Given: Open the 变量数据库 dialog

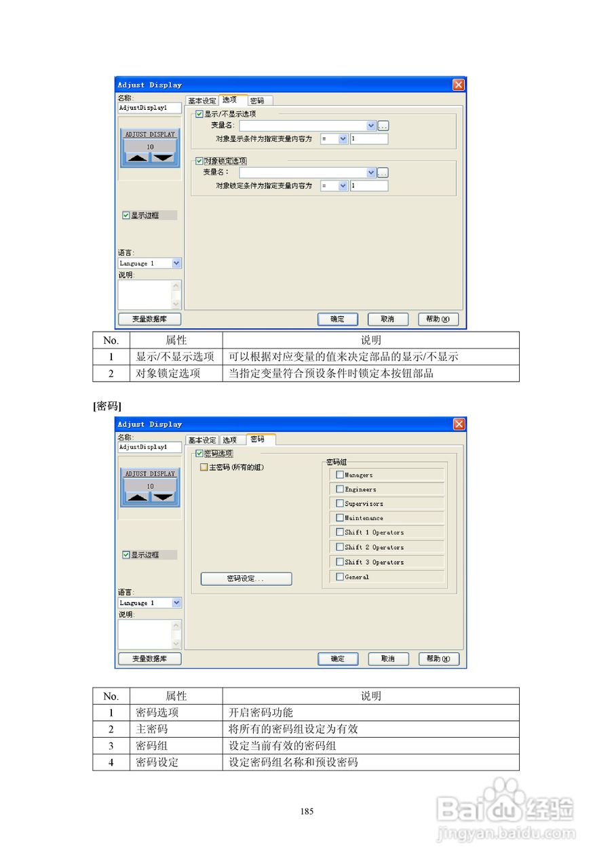Looking at the screenshot, I should [149, 318].
